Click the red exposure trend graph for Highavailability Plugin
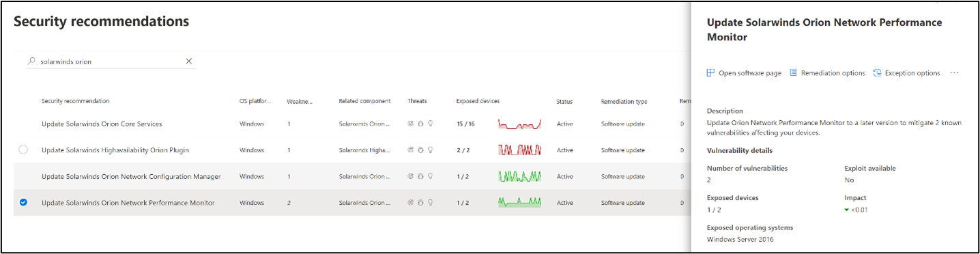Screen dimensions: 980x254 [x=520, y=150]
